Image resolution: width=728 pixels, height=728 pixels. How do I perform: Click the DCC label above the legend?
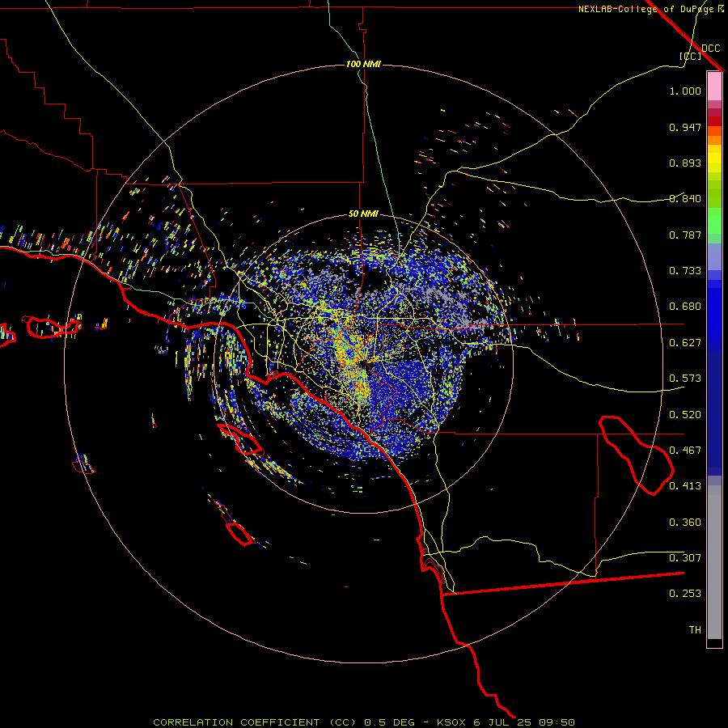[x=710, y=49]
